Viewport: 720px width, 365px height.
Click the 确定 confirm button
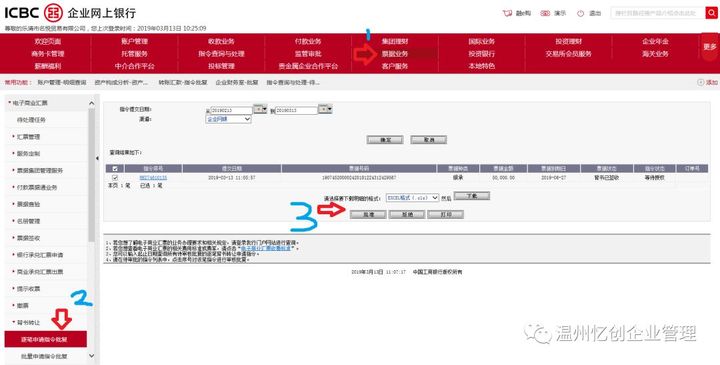(385, 140)
